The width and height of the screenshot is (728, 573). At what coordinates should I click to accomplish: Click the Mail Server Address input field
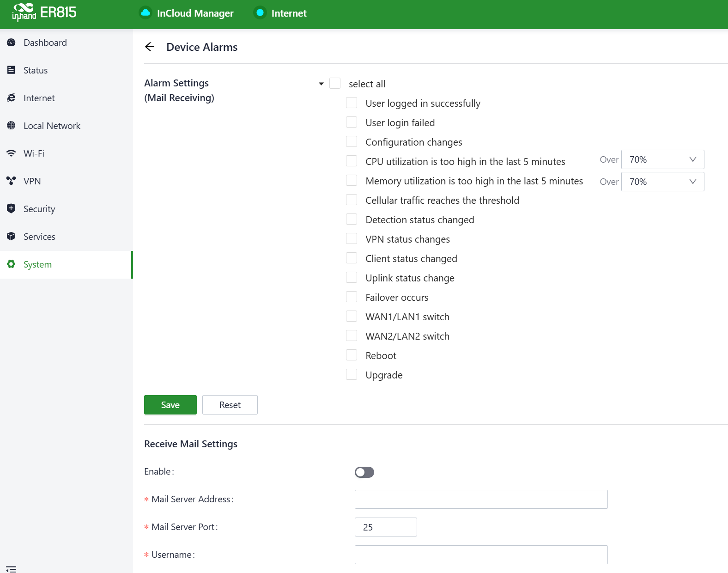point(481,499)
